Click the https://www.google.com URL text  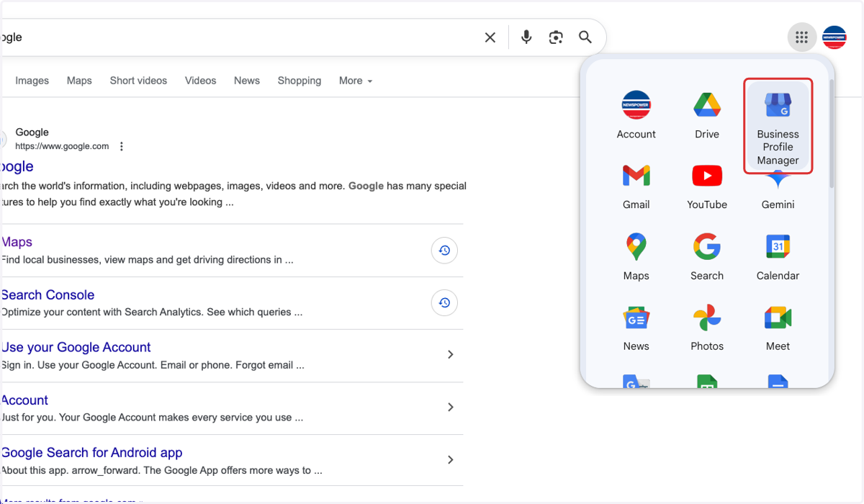62,146
